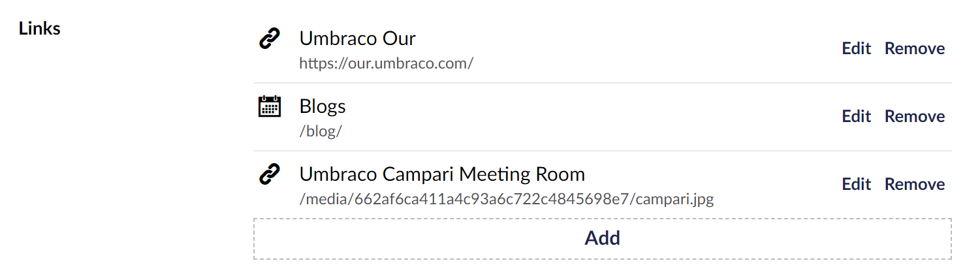Click the calendar icon beside Blogs
This screenshot has height=280, width=980.
pos(270,106)
